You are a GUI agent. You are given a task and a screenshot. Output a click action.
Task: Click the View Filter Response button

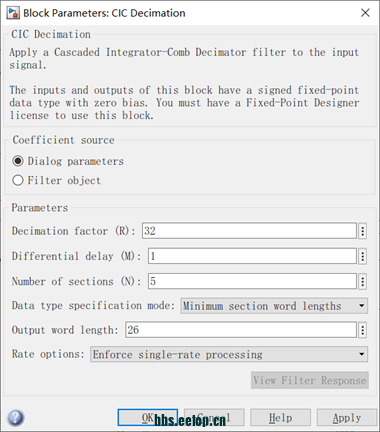[310, 380]
